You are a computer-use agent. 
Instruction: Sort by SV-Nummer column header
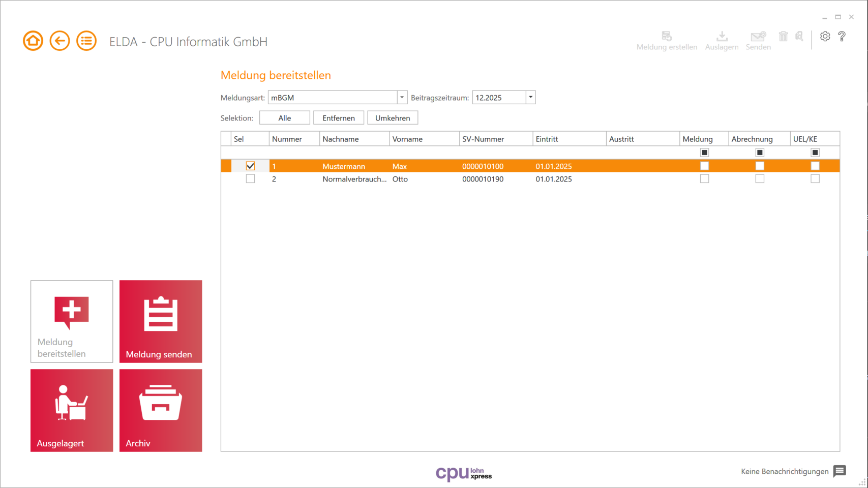496,139
